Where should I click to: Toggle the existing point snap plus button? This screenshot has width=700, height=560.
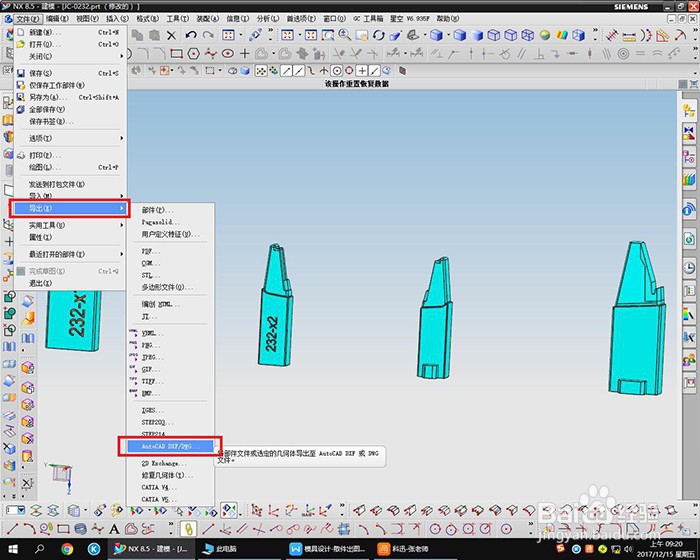click(362, 71)
